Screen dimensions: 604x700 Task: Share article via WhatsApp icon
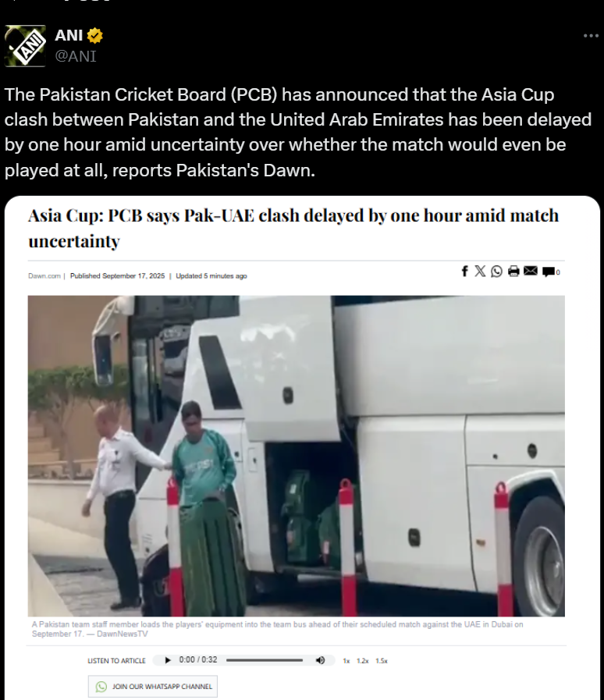496,271
